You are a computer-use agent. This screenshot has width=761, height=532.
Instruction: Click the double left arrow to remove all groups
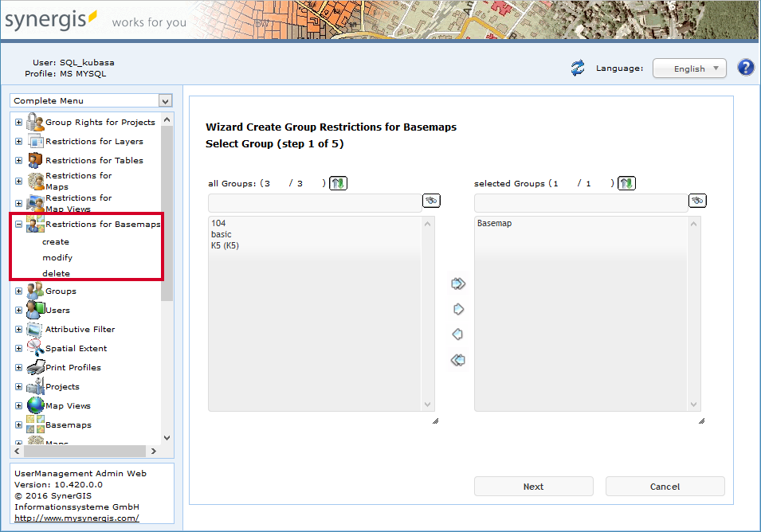(x=457, y=360)
